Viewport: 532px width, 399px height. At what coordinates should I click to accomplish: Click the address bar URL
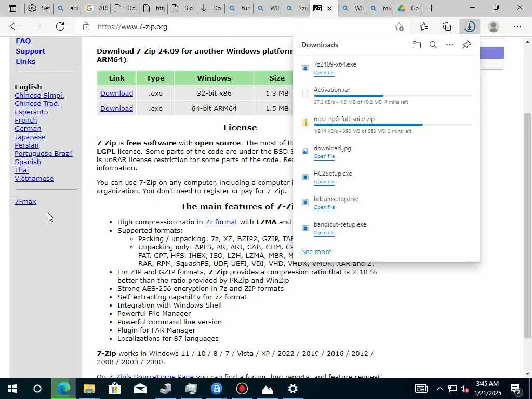click(132, 27)
